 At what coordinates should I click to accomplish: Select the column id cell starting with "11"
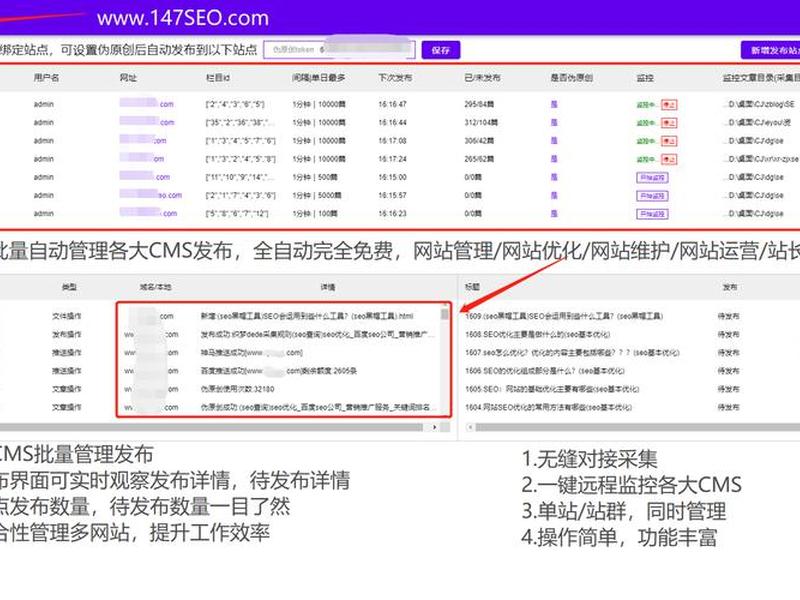pyautogui.click(x=240, y=177)
